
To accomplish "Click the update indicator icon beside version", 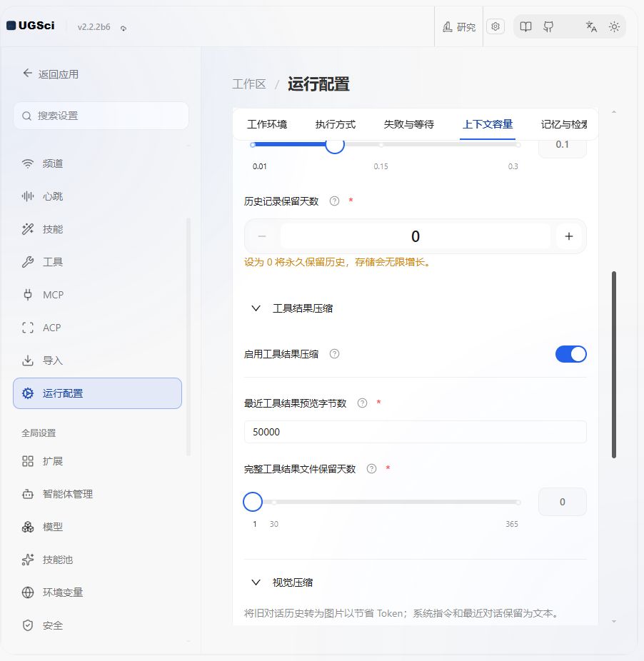I will point(124,29).
